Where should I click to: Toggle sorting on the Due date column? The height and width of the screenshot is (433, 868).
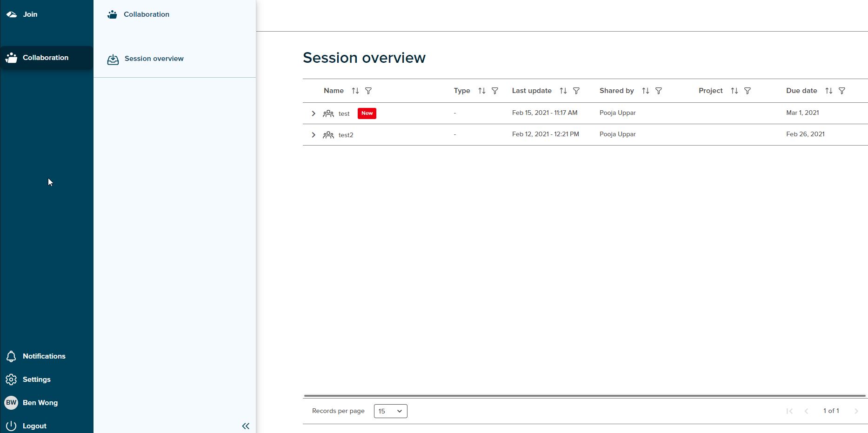click(x=828, y=91)
